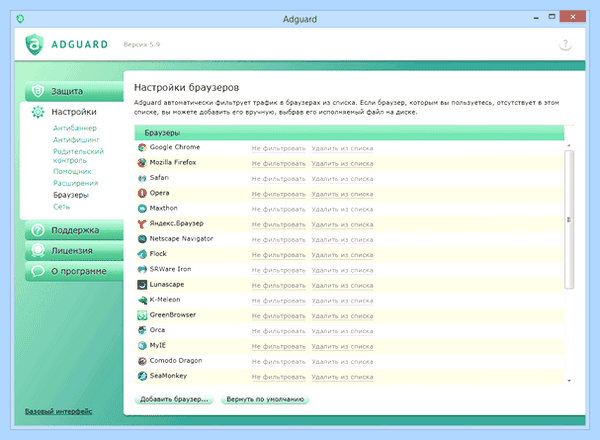Select Антифишинг settings
Screen dimensions: 600x440
(76, 140)
